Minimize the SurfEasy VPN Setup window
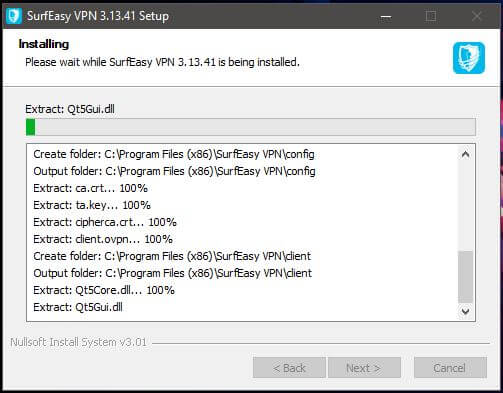The width and height of the screenshot is (503, 393). [x=386, y=16]
